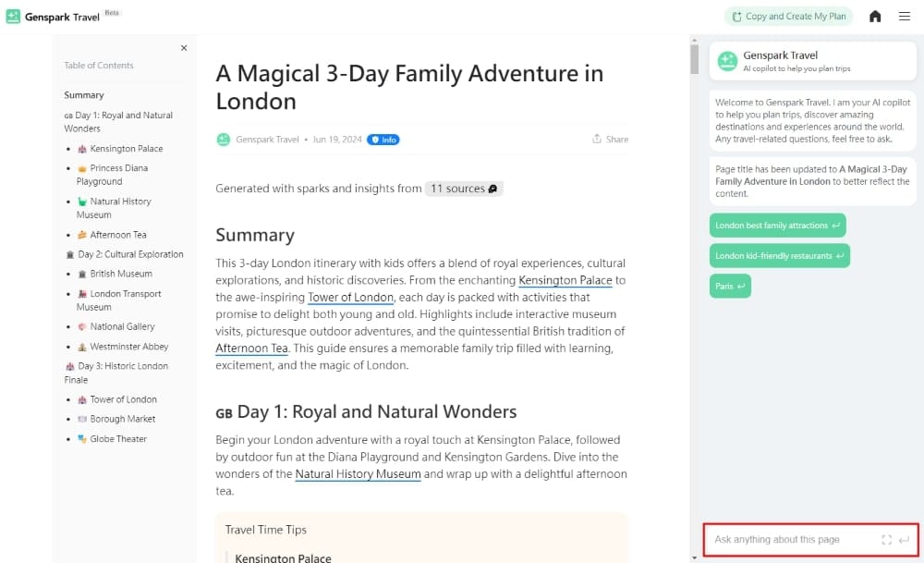The width and height of the screenshot is (924, 563).
Task: Select the Paris suggestion chip
Action: 730,287
